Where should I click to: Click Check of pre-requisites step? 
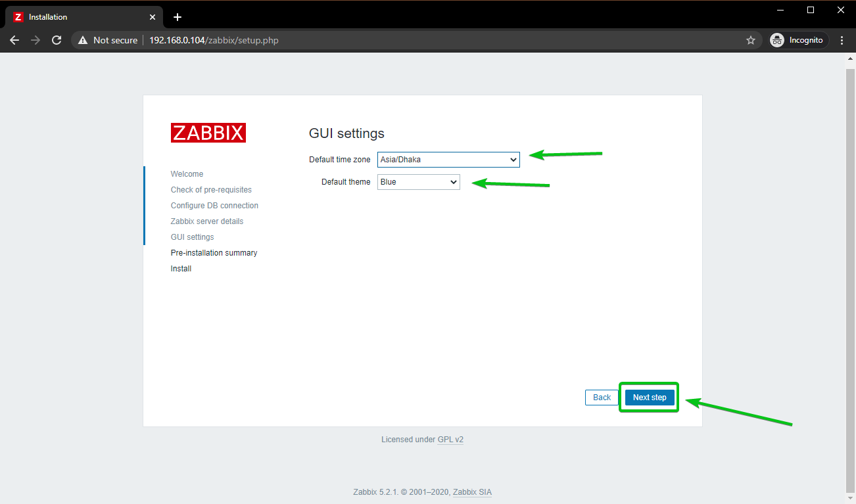point(211,190)
